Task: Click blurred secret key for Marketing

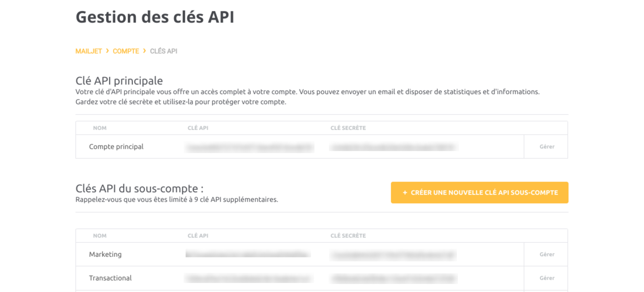Action: tap(393, 255)
